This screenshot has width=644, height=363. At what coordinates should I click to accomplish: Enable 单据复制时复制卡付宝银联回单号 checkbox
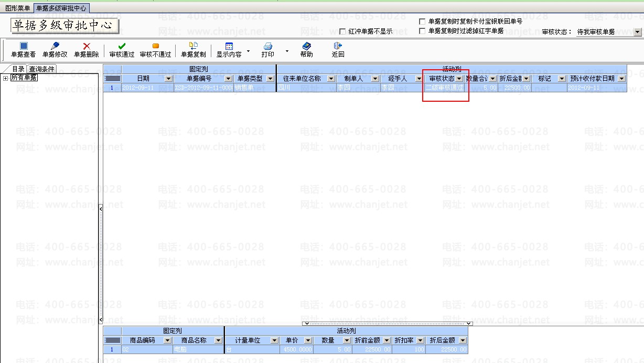[422, 22]
